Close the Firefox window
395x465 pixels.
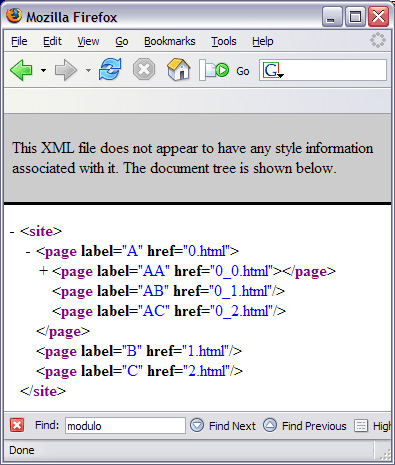coord(378,16)
